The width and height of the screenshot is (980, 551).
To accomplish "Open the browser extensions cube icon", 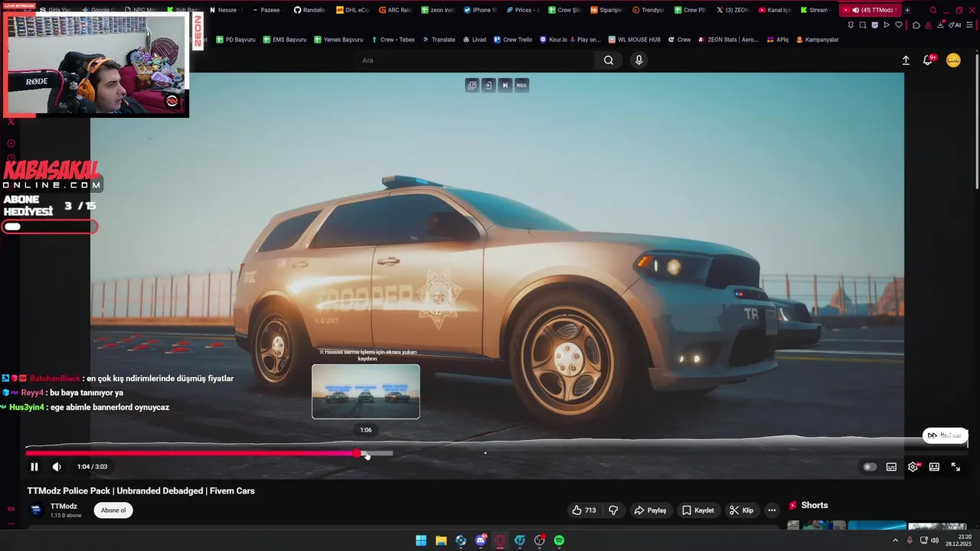I will coord(916,25).
